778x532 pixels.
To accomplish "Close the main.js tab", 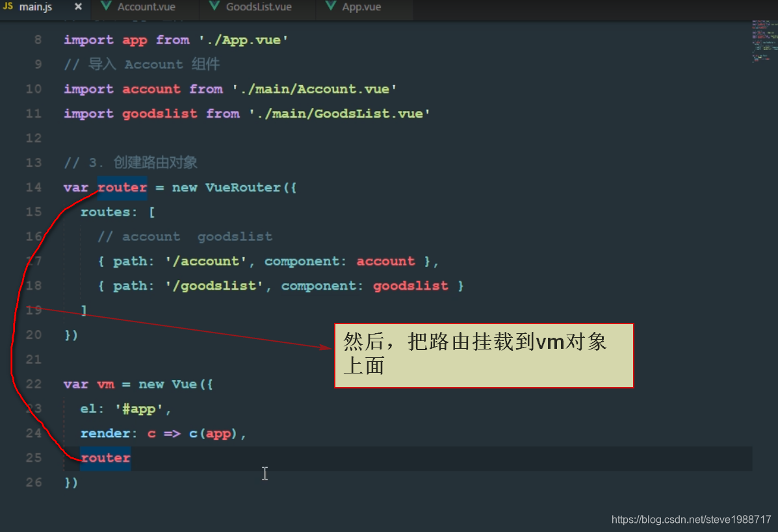I will [x=78, y=7].
